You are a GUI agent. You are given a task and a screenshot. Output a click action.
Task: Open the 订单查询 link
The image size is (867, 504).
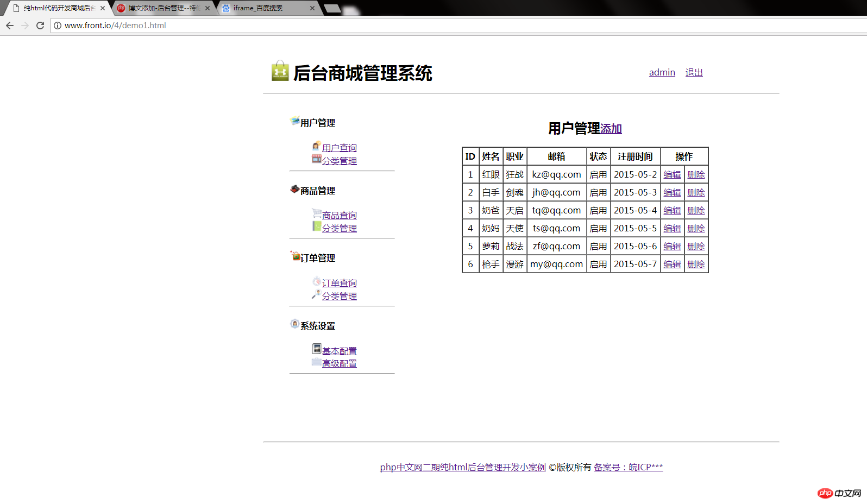340,283
